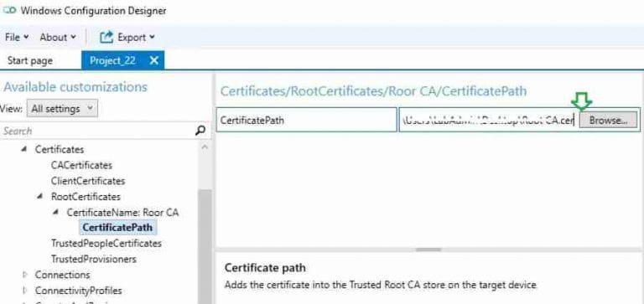Select CACertificates in the tree
Image resolution: width=644 pixels, height=304 pixels.
(81, 165)
